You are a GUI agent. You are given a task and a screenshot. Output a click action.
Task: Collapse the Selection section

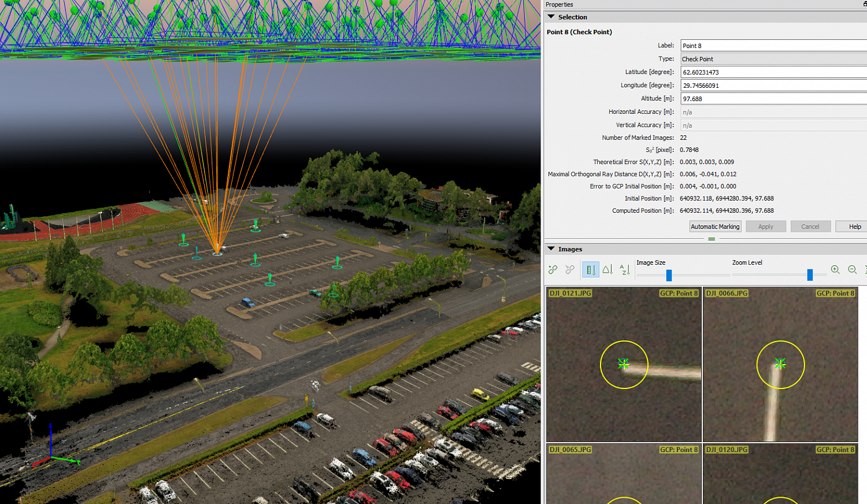[551, 17]
